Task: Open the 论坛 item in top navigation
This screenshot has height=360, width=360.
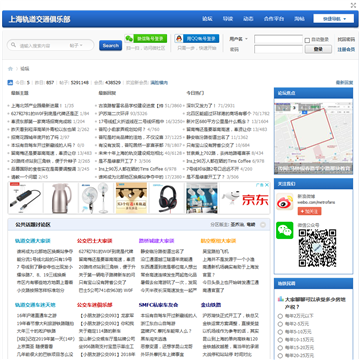Action: [x=207, y=19]
